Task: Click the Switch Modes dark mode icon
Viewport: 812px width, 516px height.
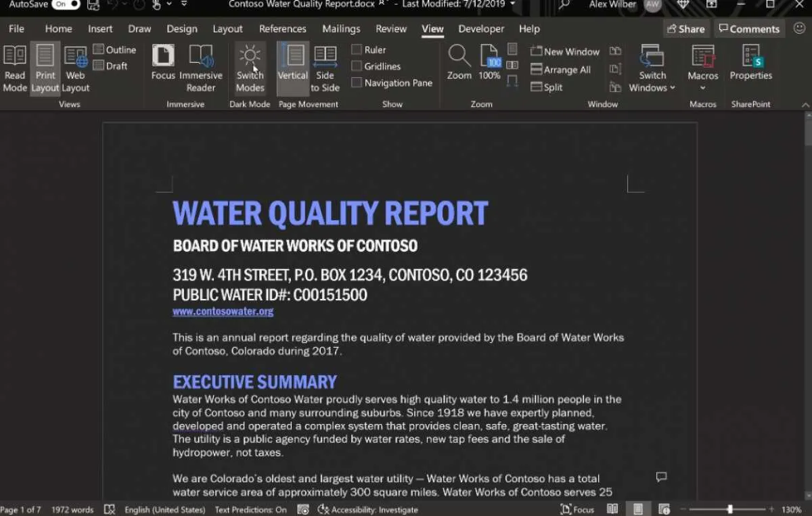Action: tap(250, 57)
